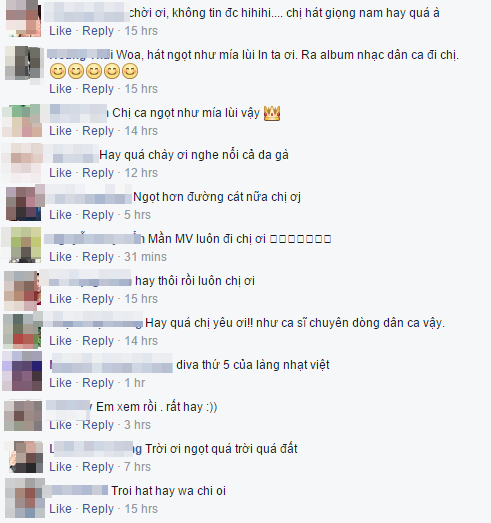Like the 'Ra album nhạc dân ca' comment
This screenshot has width=491, height=523.
[60, 89]
